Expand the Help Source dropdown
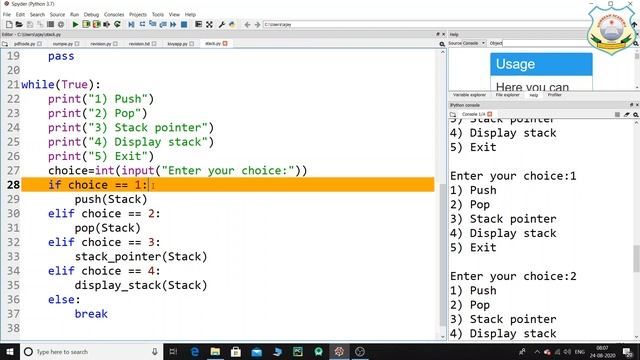Viewport: 640px width, 360px height. coord(474,43)
